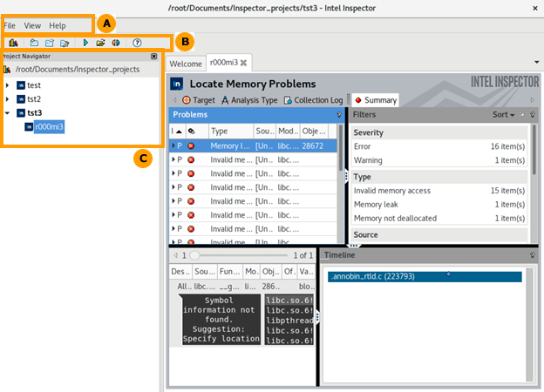Click the open result folder toolbar icon
The height and width of the screenshot is (392, 544).
click(100, 42)
